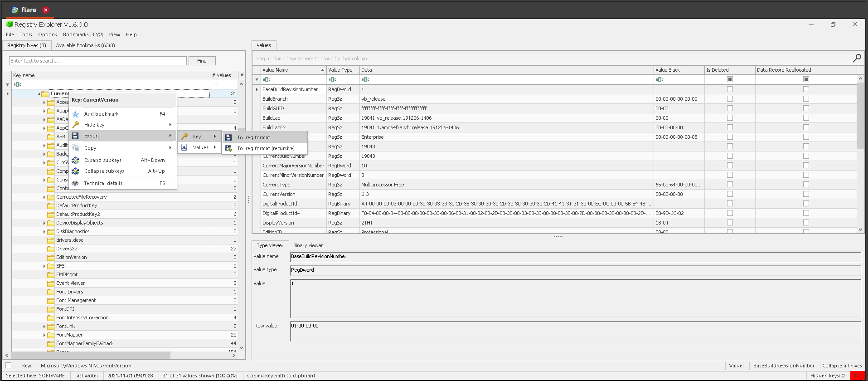
Task: Click the Values submenu letter icon
Action: coord(184,147)
